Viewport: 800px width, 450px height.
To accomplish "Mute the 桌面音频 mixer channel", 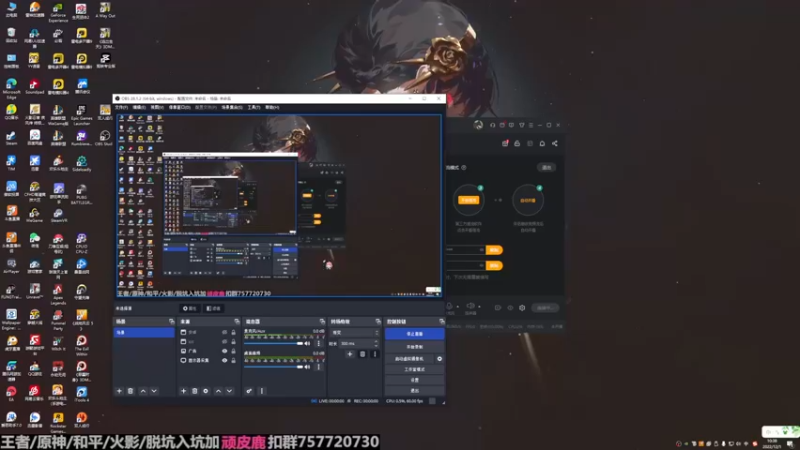I will 307,366.
